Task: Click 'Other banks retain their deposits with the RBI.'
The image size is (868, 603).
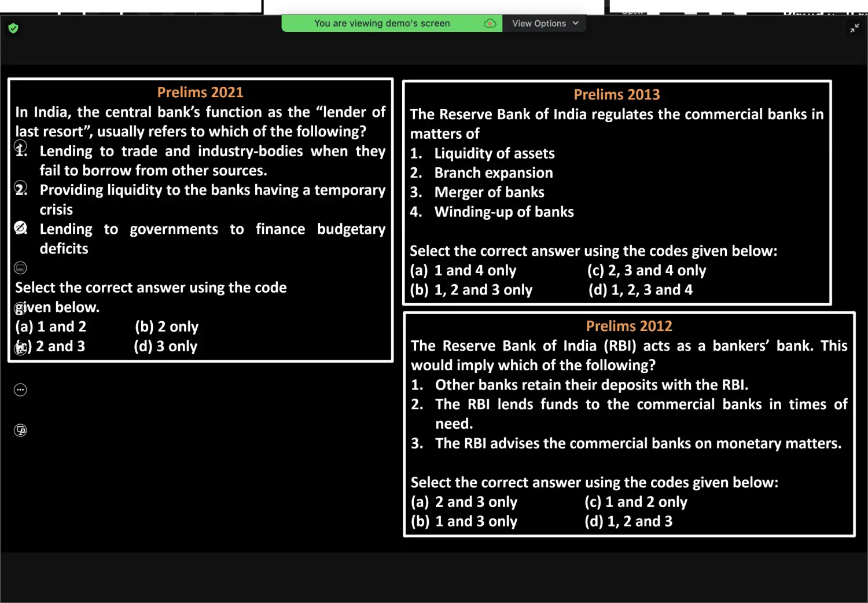Action: pos(591,385)
